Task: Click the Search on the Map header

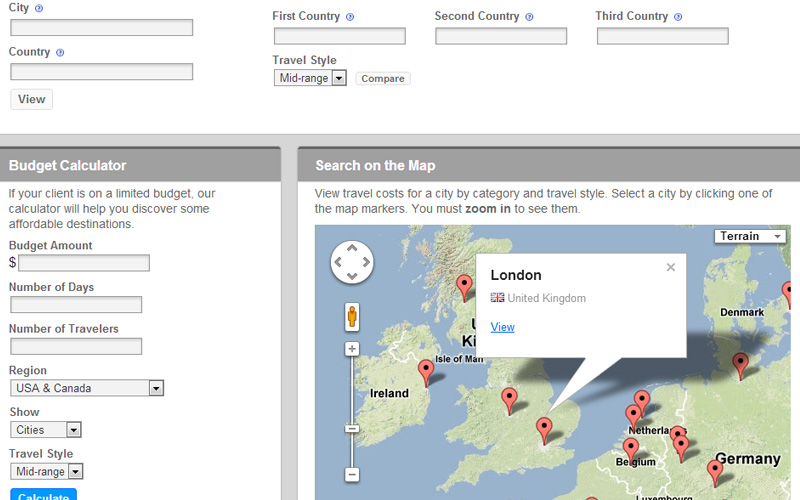Action: pos(549,165)
